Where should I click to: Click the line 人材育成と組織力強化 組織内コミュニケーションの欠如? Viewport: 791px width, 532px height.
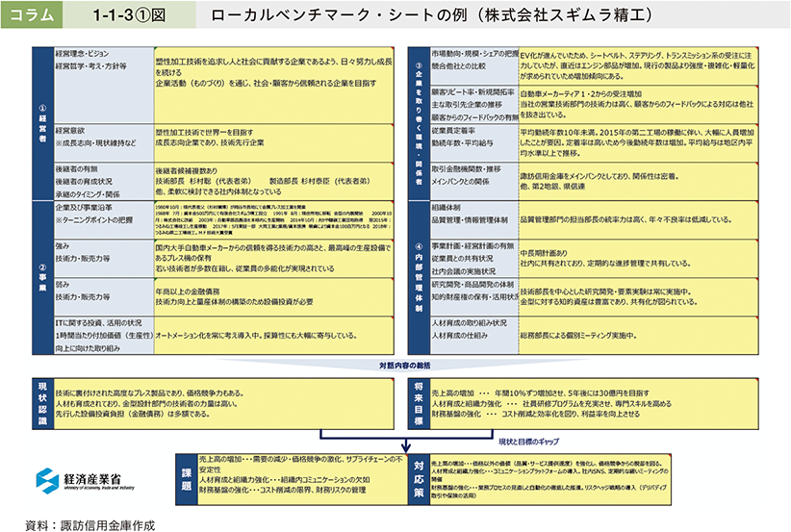tap(285, 479)
